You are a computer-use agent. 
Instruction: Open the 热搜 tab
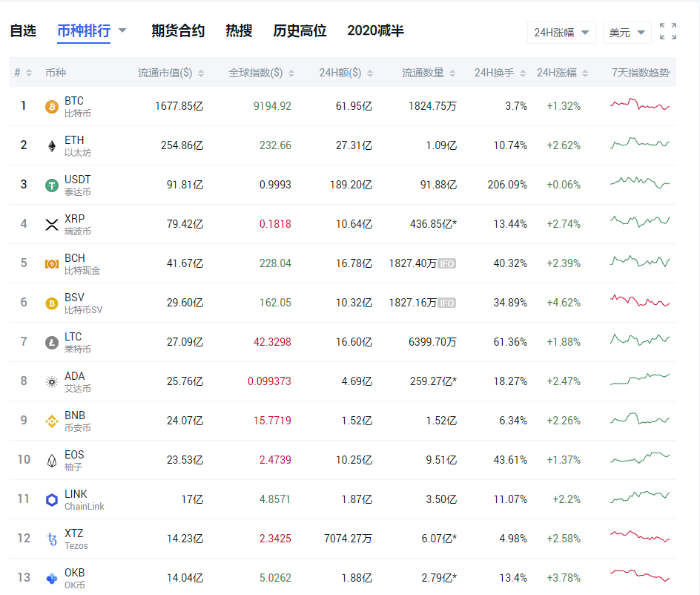click(x=239, y=31)
